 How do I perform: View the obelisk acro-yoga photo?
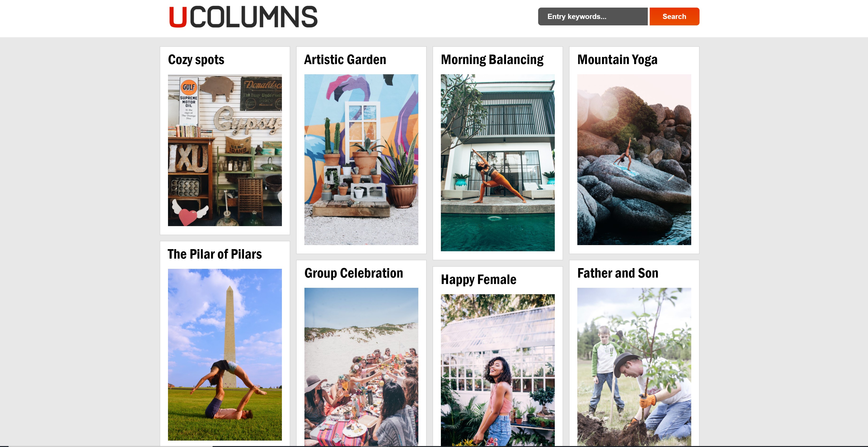tap(225, 354)
